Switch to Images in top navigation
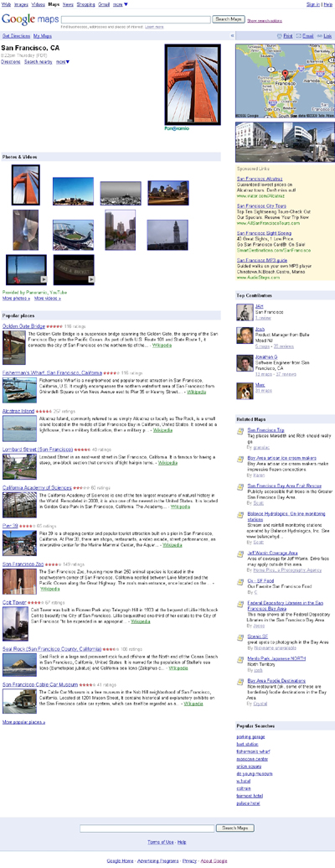Viewport: 335px width, 868px height. [21, 4]
